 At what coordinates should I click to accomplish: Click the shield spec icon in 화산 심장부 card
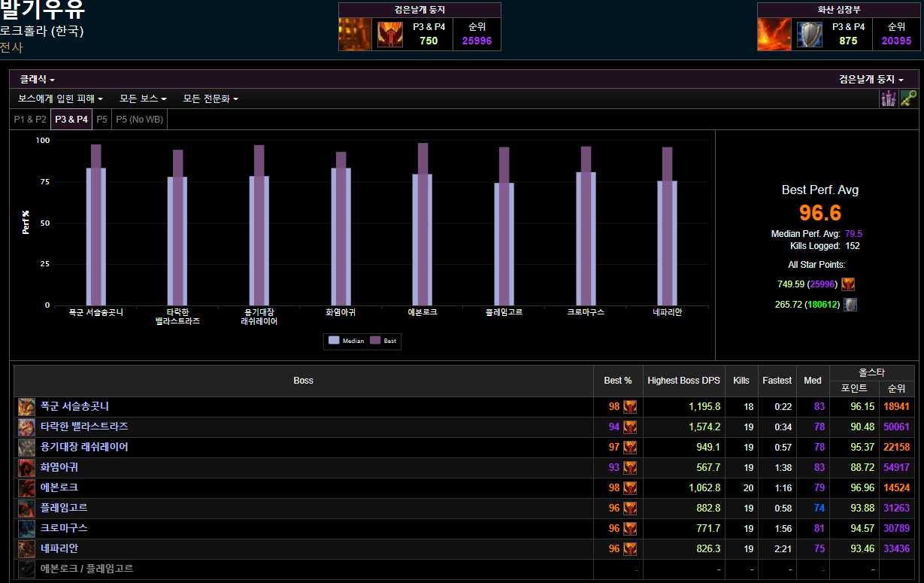click(809, 35)
